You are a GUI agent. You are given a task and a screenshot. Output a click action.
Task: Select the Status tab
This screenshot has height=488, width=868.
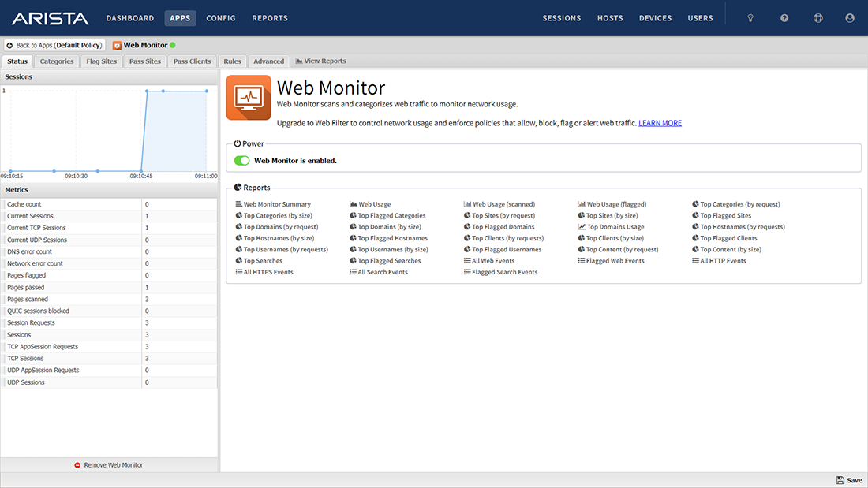17,61
